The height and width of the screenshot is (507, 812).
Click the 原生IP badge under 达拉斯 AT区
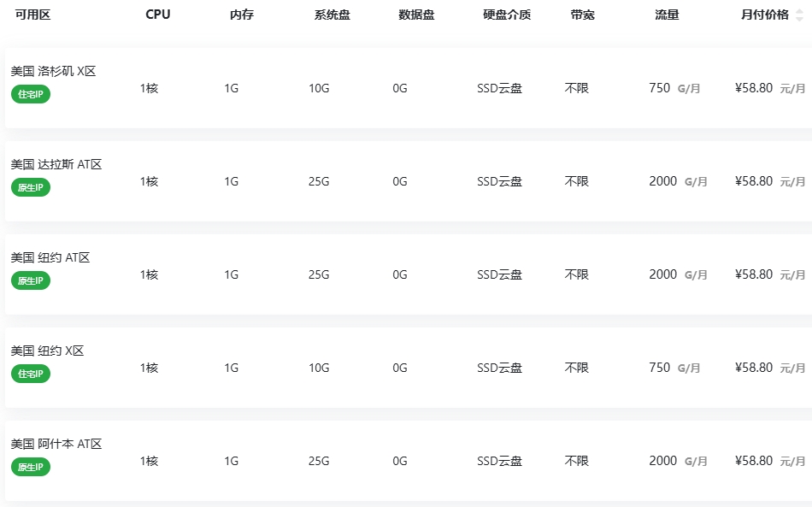(31, 187)
